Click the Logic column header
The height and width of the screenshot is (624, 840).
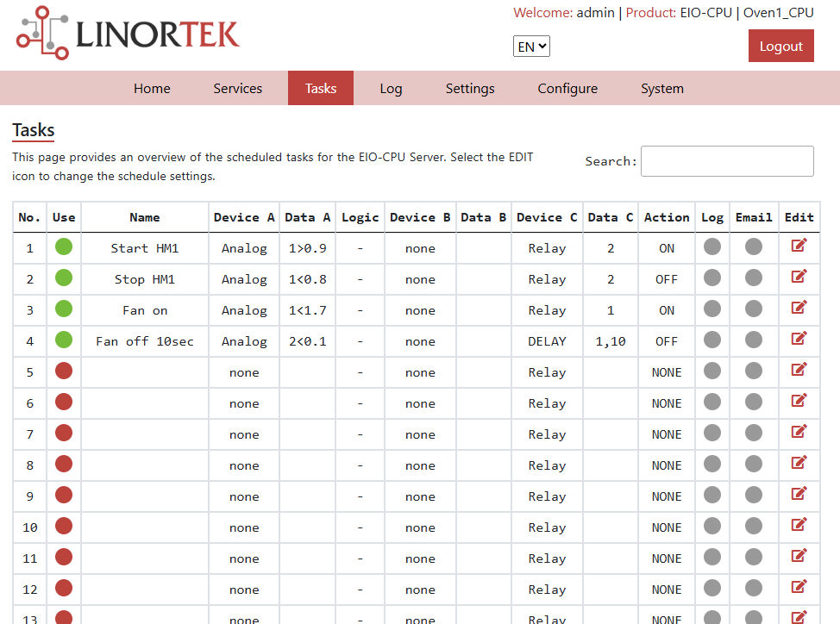click(360, 217)
